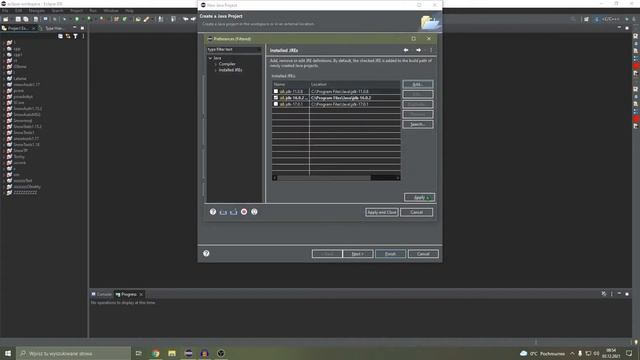Open the Window menu in Eclipse
The image size is (640, 360).
[x=111, y=11]
